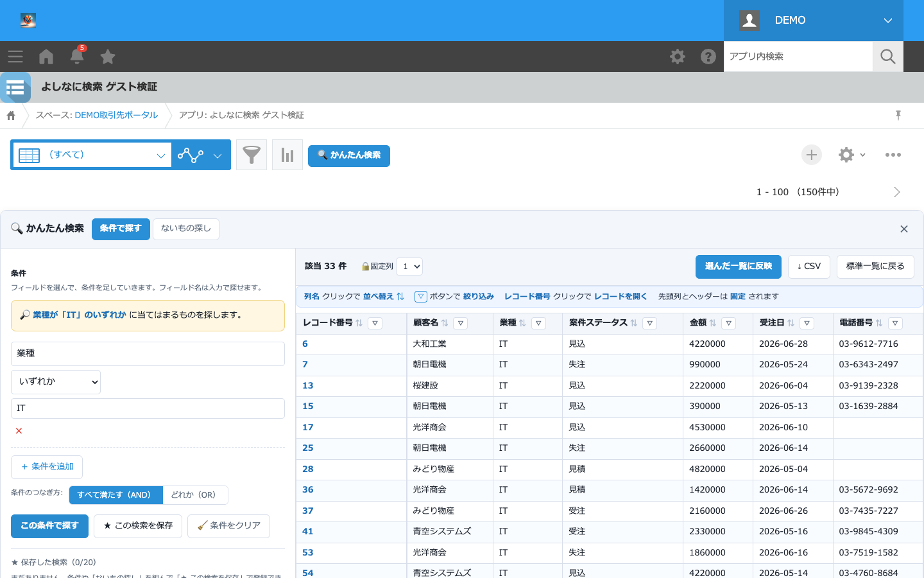Open the hamburger menu icon
Viewport: 924px width, 578px height.
tap(15, 57)
